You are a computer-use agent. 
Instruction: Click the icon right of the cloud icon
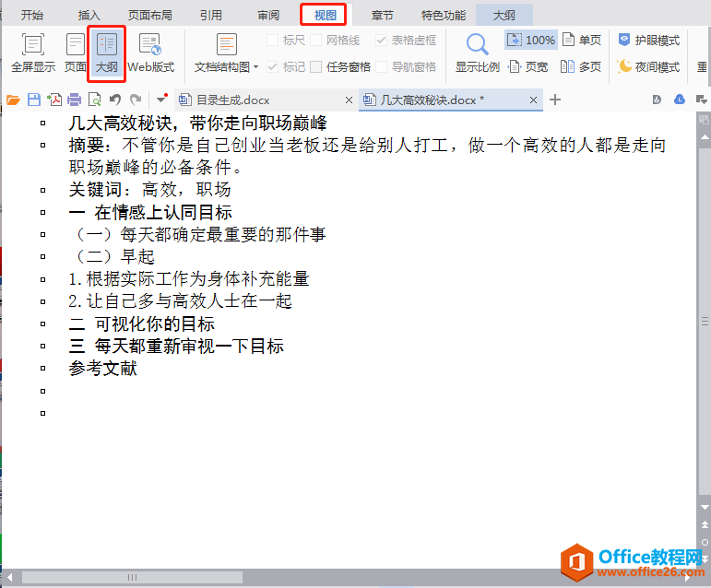click(x=702, y=100)
